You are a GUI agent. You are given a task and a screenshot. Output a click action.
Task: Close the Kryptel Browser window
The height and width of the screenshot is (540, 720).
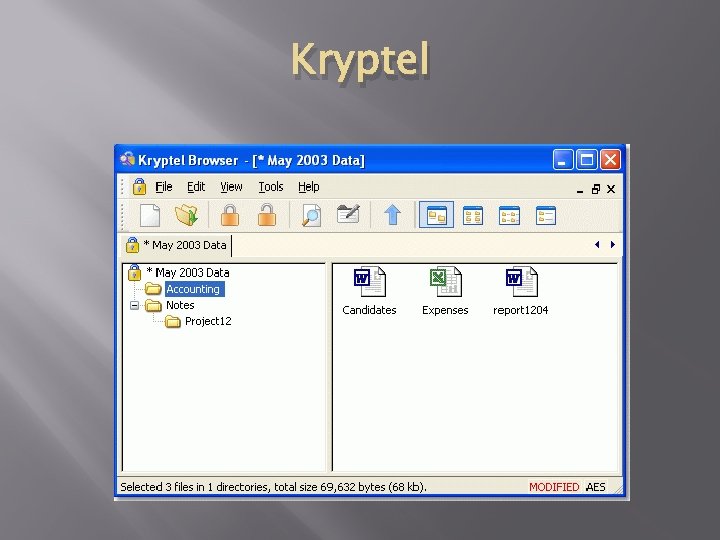coord(610,160)
